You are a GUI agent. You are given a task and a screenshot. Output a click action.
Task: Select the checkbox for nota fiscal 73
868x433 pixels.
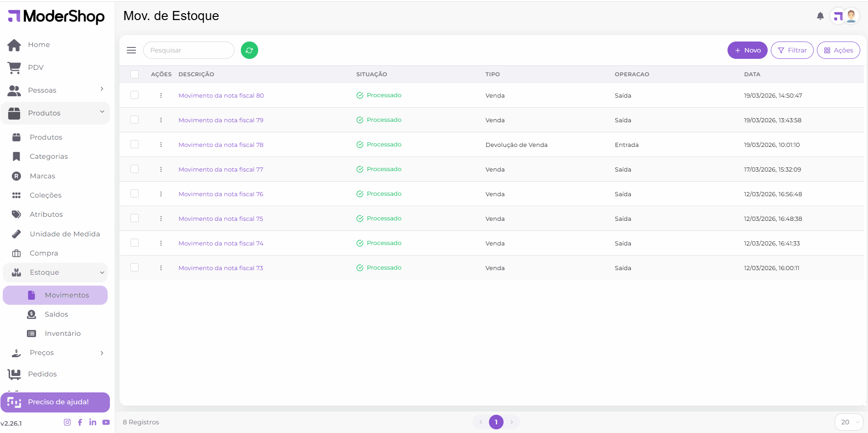click(x=135, y=268)
